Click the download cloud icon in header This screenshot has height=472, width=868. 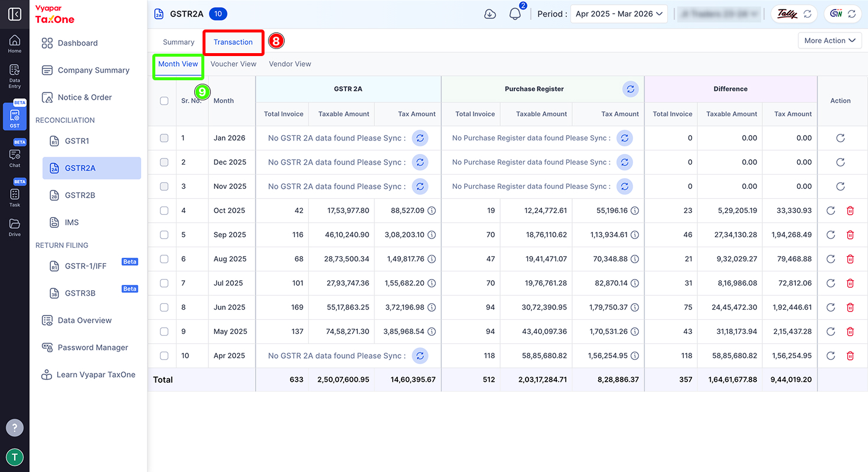490,14
